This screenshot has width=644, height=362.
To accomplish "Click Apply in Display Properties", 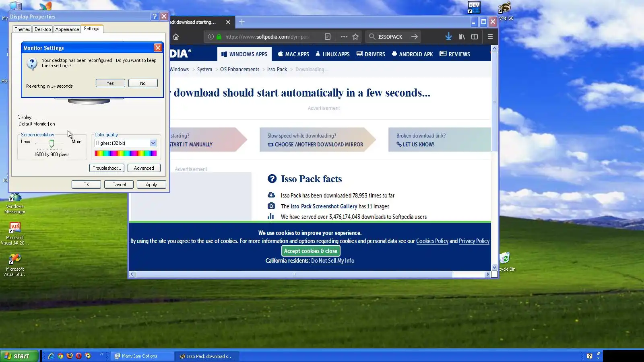I will pyautogui.click(x=151, y=185).
